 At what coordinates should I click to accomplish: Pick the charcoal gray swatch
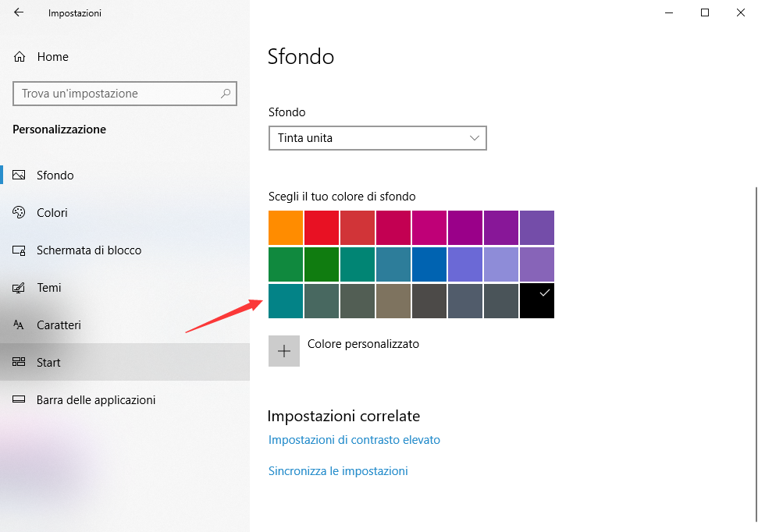pyautogui.click(x=429, y=301)
